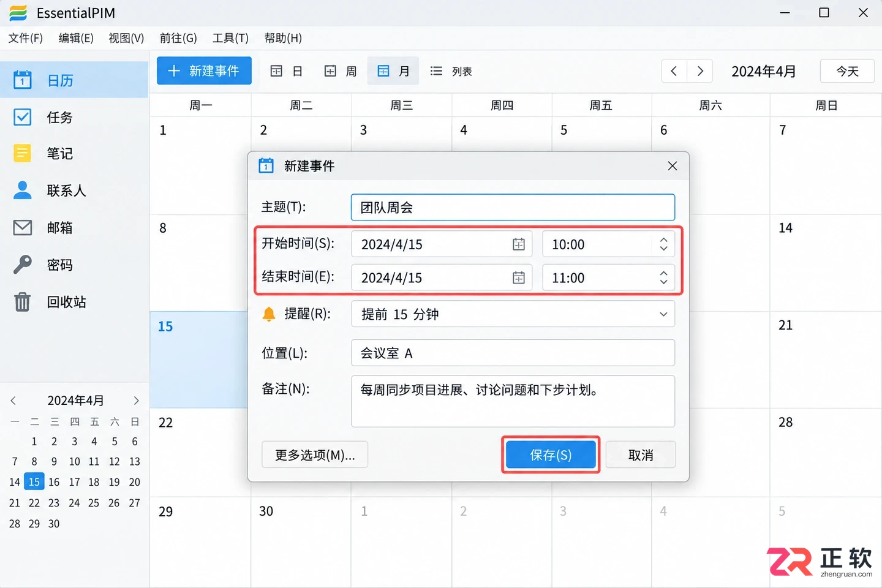Click the 保存(S) button
Viewport: 882px width, 588px height.
[x=551, y=455]
